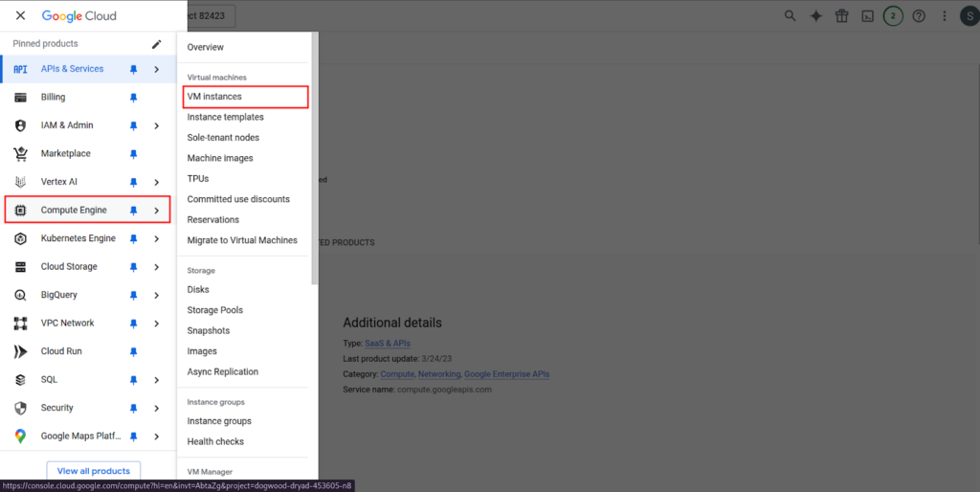980x492 pixels.
Task: Expand Compute Engine submenu arrow
Action: click(156, 211)
